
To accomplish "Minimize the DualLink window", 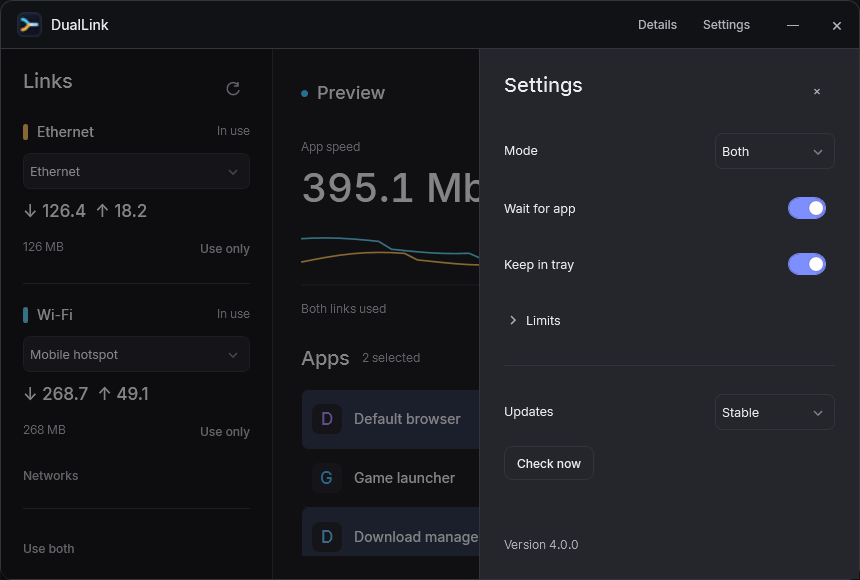I will [x=793, y=25].
